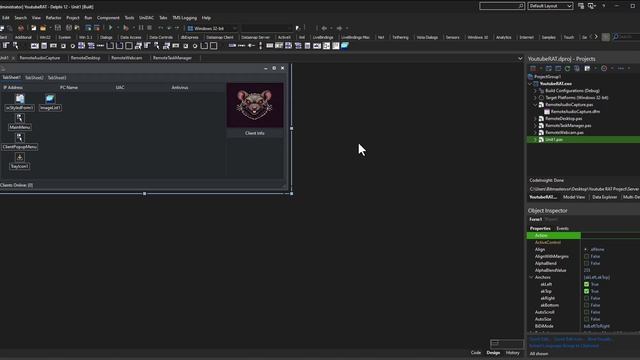Click the Client Info label

click(255, 133)
